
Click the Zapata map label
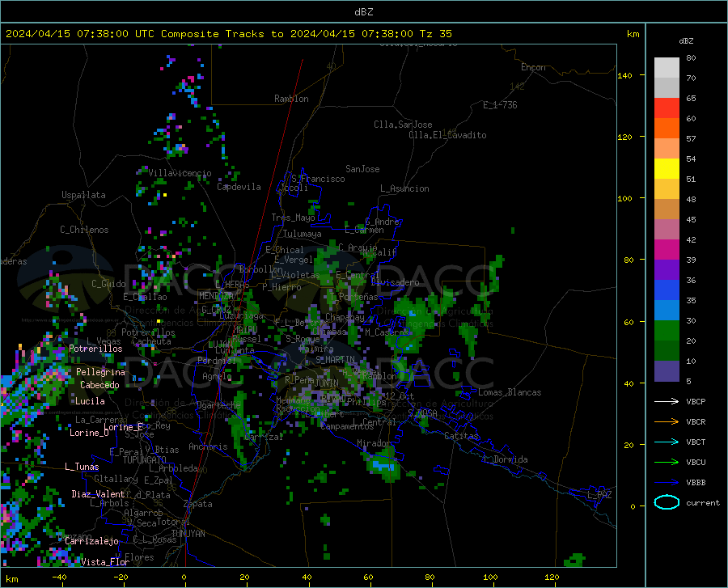click(x=198, y=504)
